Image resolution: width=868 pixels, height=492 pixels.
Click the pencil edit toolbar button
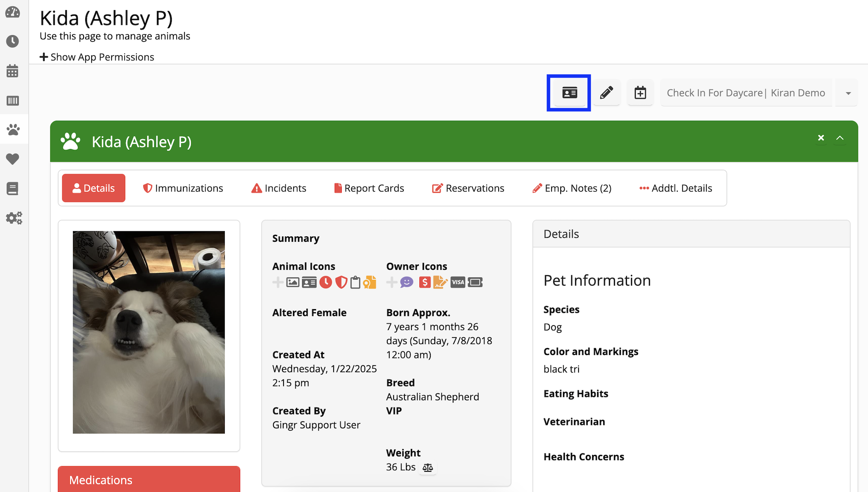[x=607, y=93]
